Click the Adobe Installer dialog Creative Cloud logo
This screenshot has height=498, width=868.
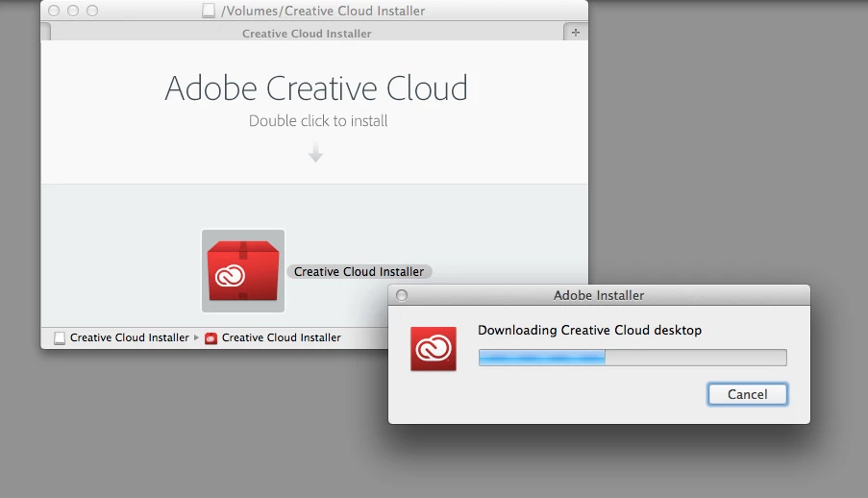tap(434, 348)
